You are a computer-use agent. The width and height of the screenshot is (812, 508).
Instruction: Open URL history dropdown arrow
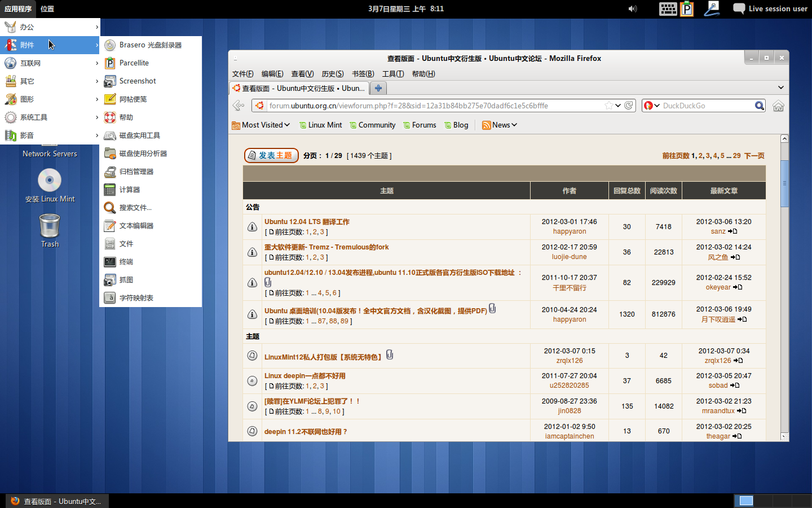click(618, 106)
